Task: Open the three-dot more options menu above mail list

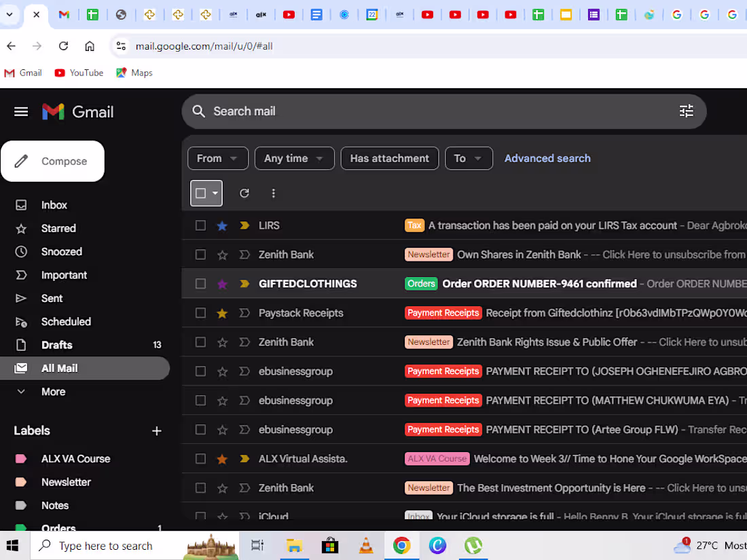Action: 273,193
